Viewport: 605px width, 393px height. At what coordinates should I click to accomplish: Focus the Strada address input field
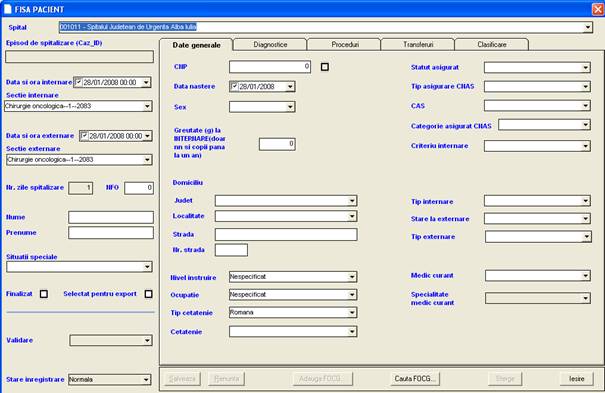[286, 234]
